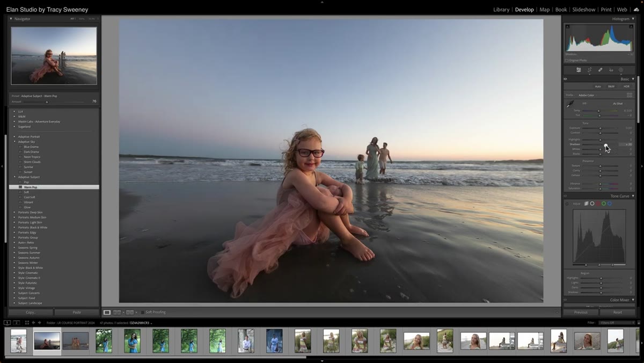The width and height of the screenshot is (644, 363).
Task: Open the Web module
Action: (622, 10)
